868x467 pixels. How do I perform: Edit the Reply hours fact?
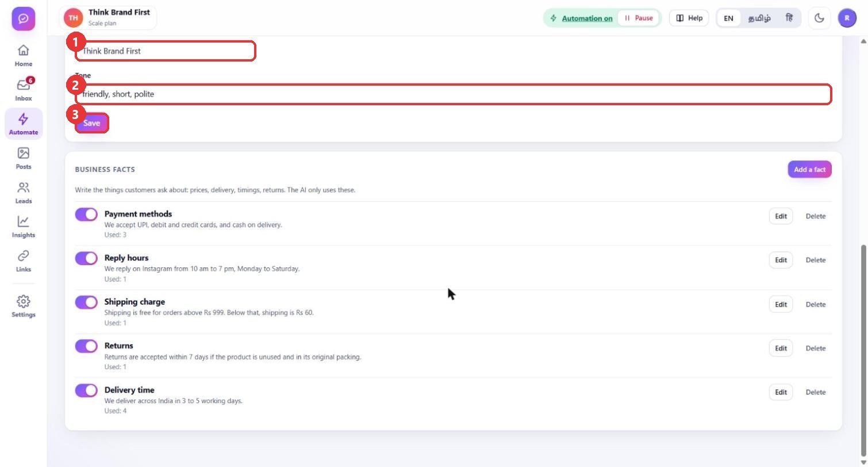pyautogui.click(x=781, y=260)
